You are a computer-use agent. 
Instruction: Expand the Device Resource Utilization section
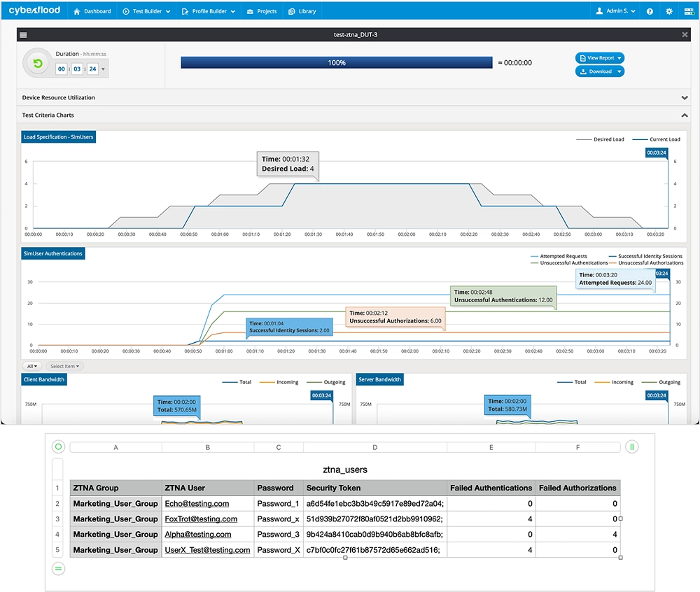684,98
